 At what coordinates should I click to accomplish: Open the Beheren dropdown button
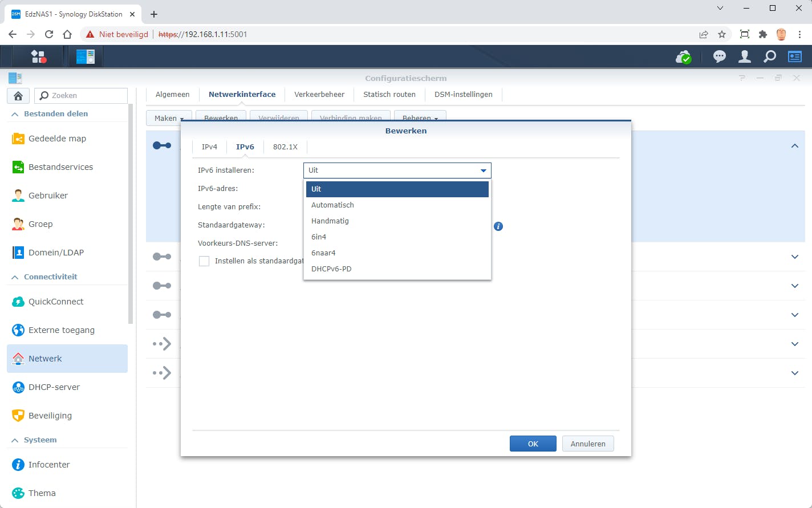click(420, 117)
